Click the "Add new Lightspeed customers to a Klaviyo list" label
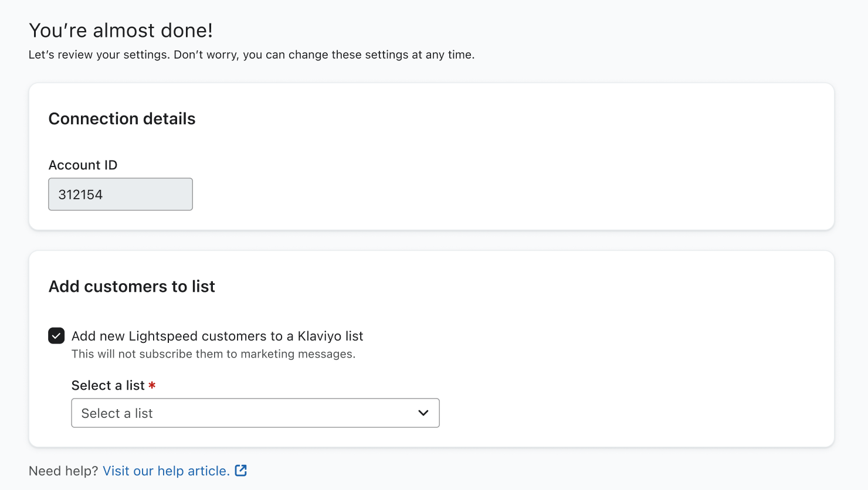Image resolution: width=868 pixels, height=490 pixels. (217, 336)
